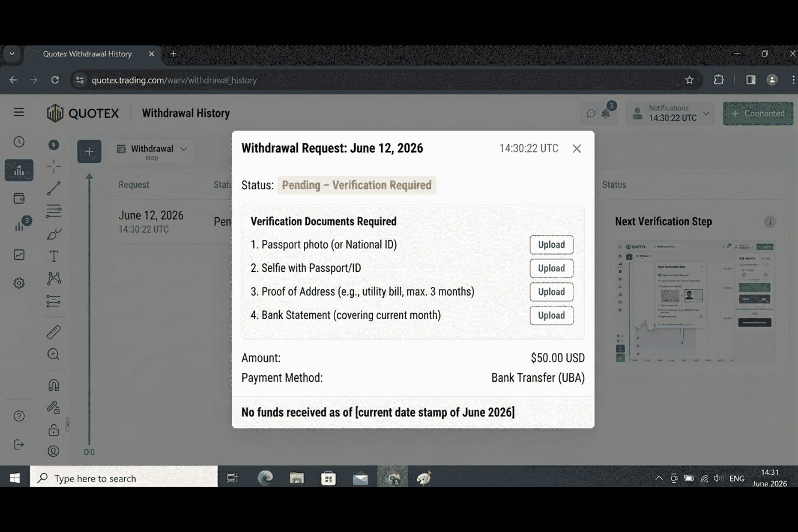
Task: Click the Connanted button in header
Action: 758,113
